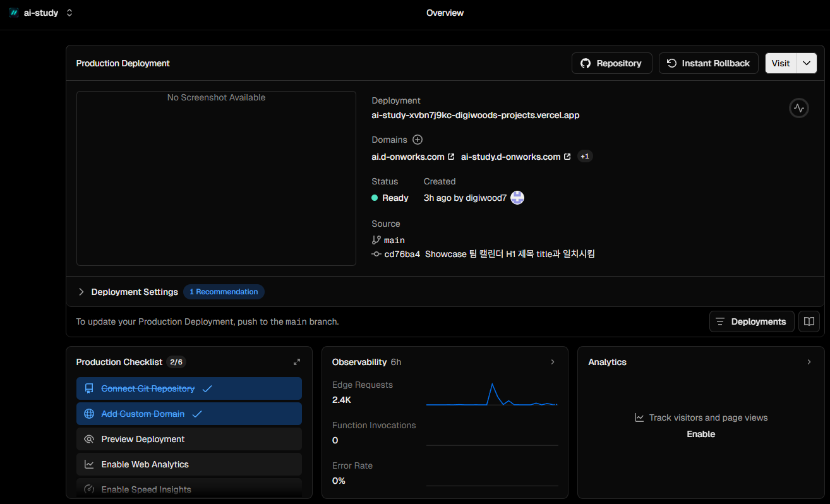Open ai.d-onworks.com domain link
Viewport: 830px width, 504px height.
coord(407,157)
